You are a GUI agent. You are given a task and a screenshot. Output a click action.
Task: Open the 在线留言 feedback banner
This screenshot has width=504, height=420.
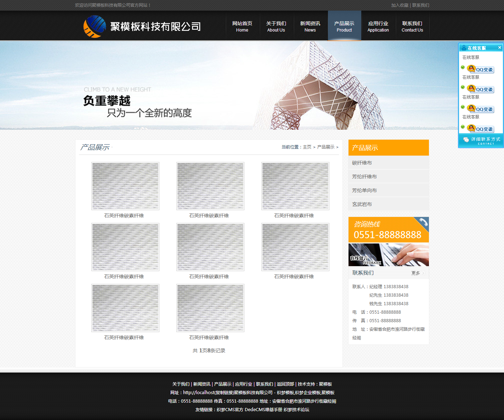(x=389, y=254)
